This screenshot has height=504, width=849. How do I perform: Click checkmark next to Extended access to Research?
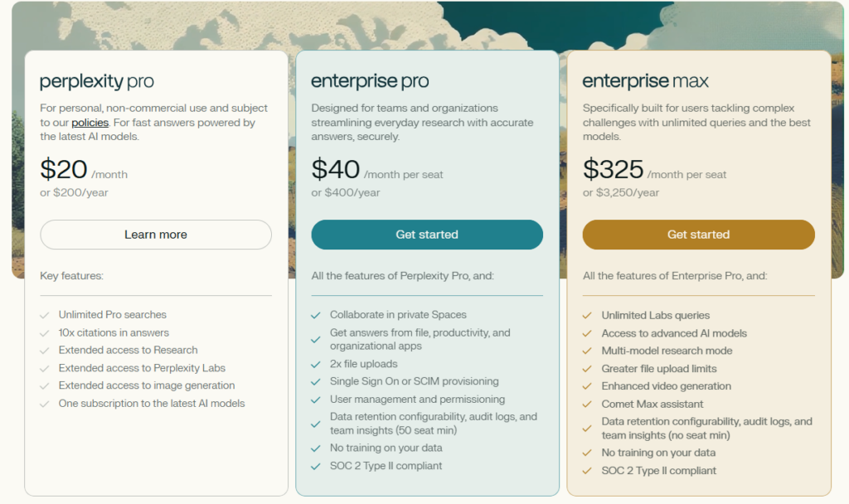pos(44,350)
